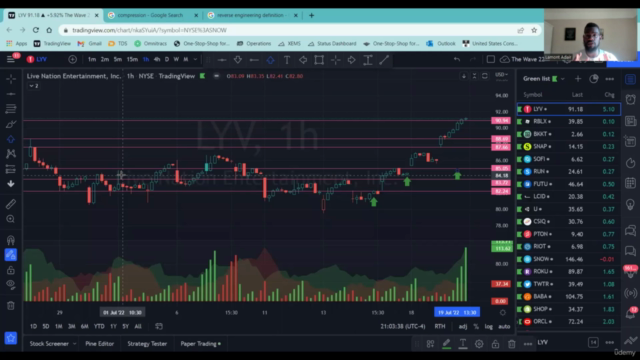Open the timeframe dropdown arrow
640x360 pixels.
[x=195, y=60]
